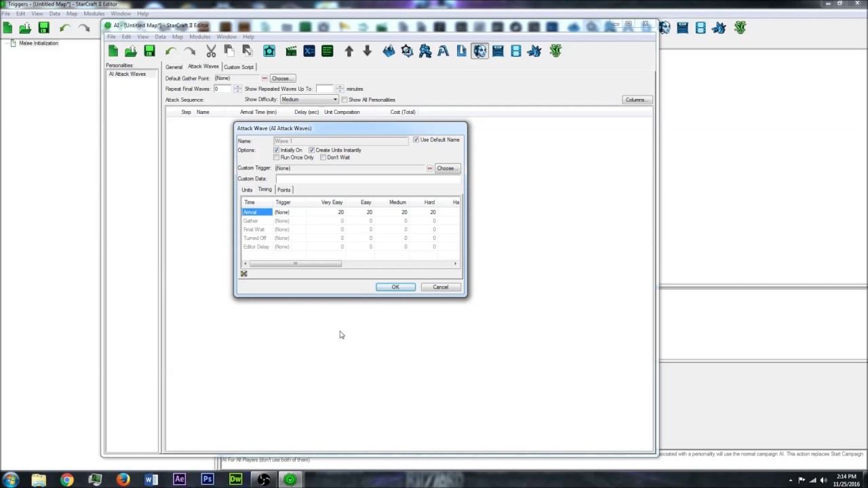The height and width of the screenshot is (488, 868).
Task: Enable the Don't Wait checkbox
Action: coord(323,157)
